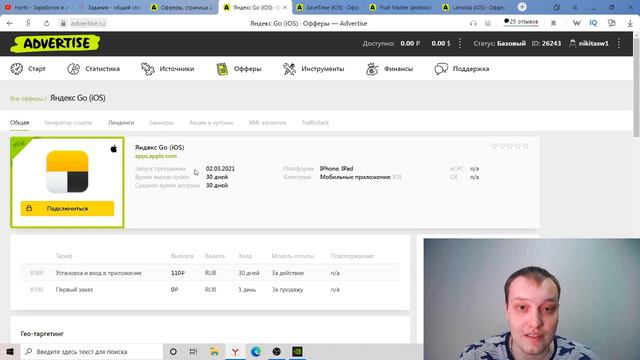Go back to Все офферы breadcrumb
Screen dimensions: 640x360
pos(27,99)
